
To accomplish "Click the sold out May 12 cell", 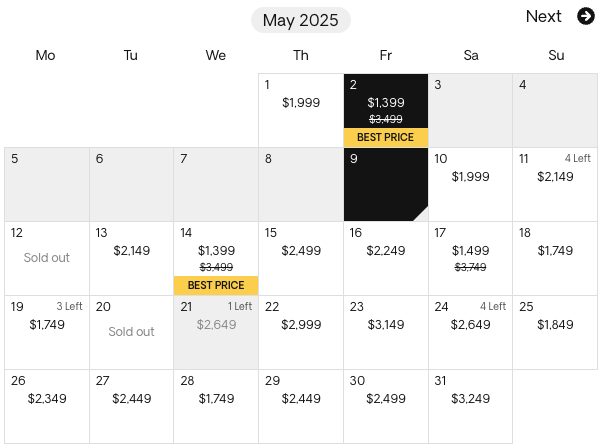I will coord(47,258).
